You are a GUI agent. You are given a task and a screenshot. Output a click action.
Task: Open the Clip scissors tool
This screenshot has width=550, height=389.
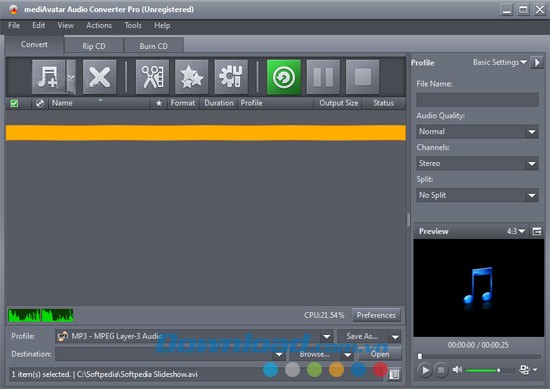point(152,77)
